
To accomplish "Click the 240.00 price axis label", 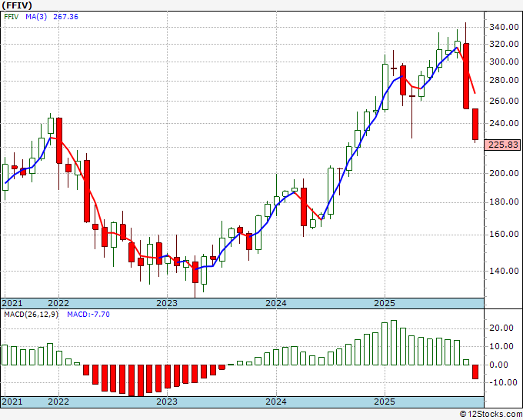I will (x=504, y=123).
